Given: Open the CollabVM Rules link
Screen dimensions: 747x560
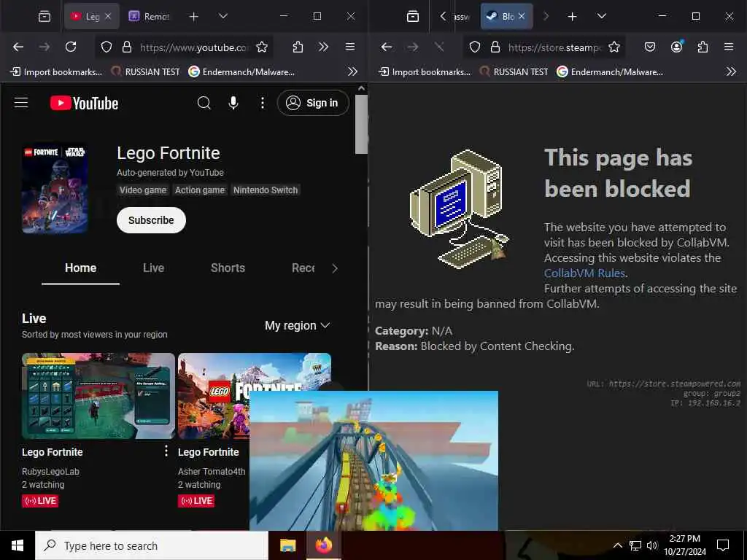Looking at the screenshot, I should tap(584, 273).
